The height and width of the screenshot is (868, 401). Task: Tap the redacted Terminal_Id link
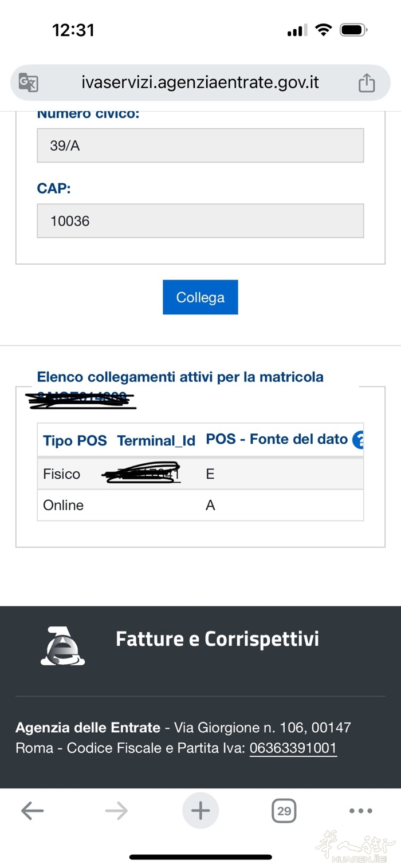click(143, 474)
